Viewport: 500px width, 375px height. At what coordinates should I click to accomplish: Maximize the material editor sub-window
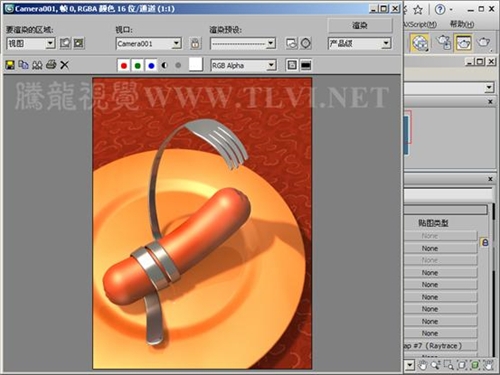(x=480, y=61)
